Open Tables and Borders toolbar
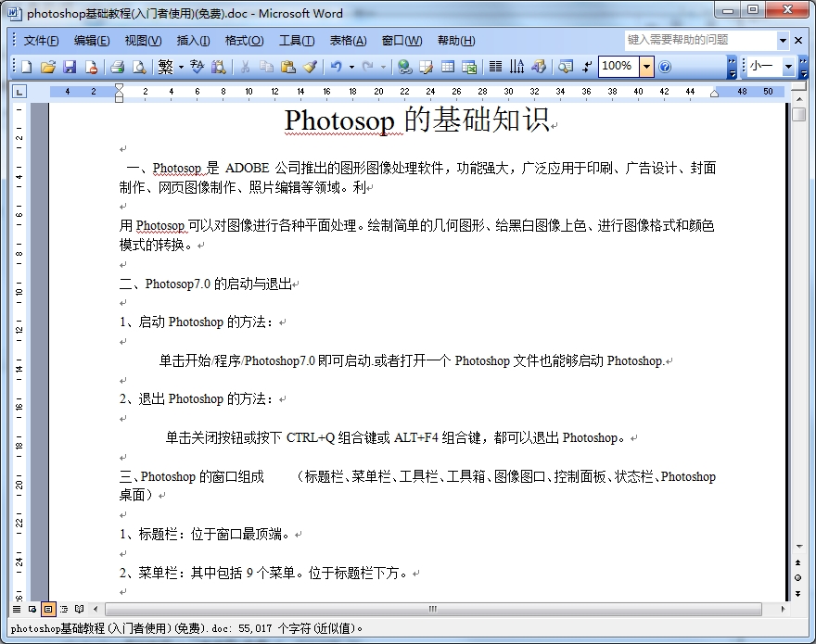 tap(427, 67)
